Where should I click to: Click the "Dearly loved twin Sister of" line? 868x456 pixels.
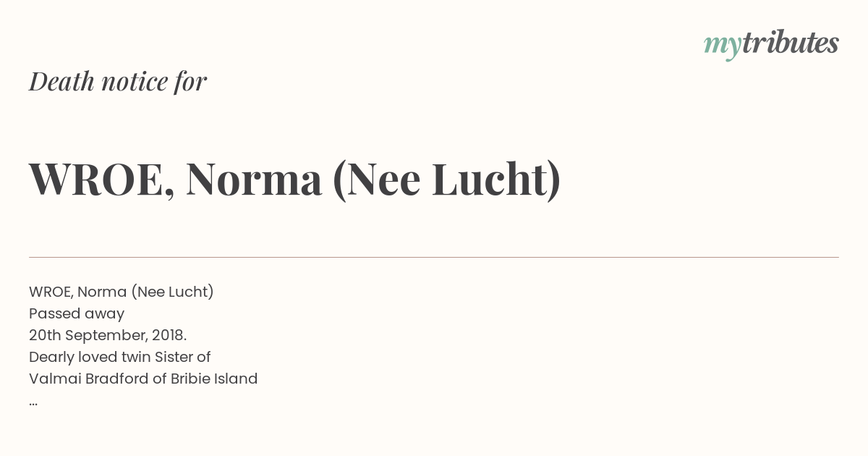pos(120,357)
